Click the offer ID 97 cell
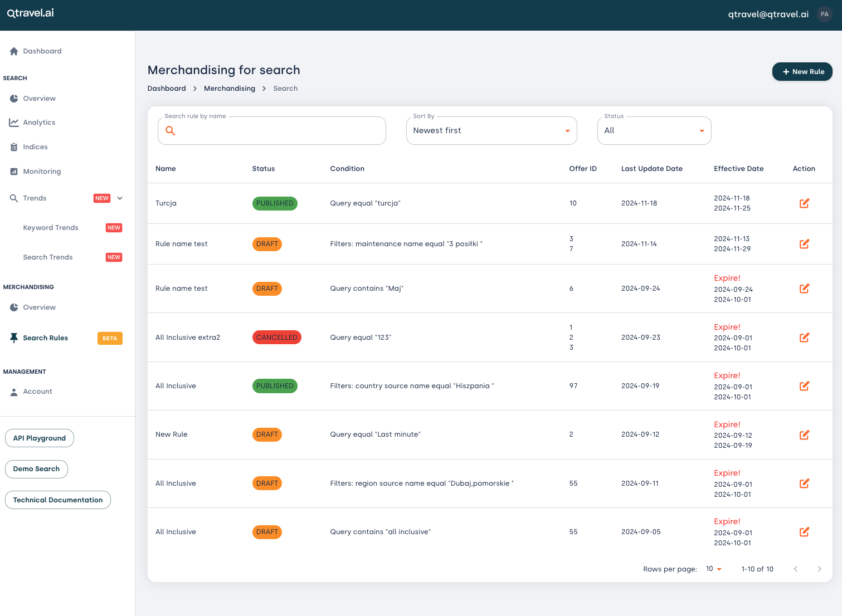 573,386
